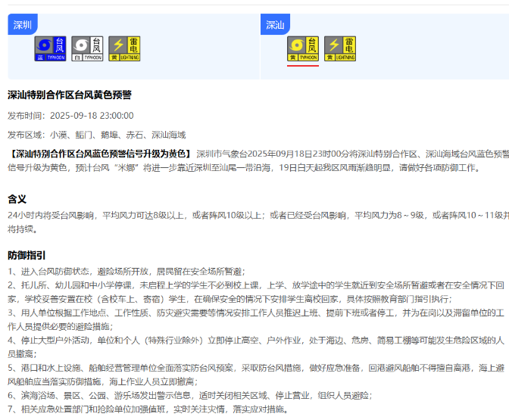Image resolution: width=509 pixels, height=420 pixels.
Task: Click the 发布时间 2025-09-18 23:00:00 line
Action: point(70,116)
